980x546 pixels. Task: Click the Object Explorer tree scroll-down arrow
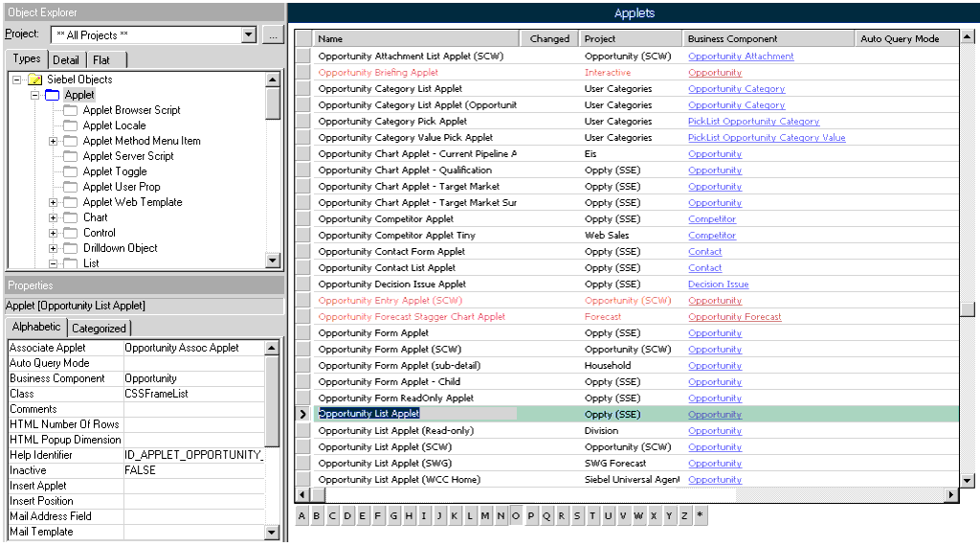click(x=273, y=261)
